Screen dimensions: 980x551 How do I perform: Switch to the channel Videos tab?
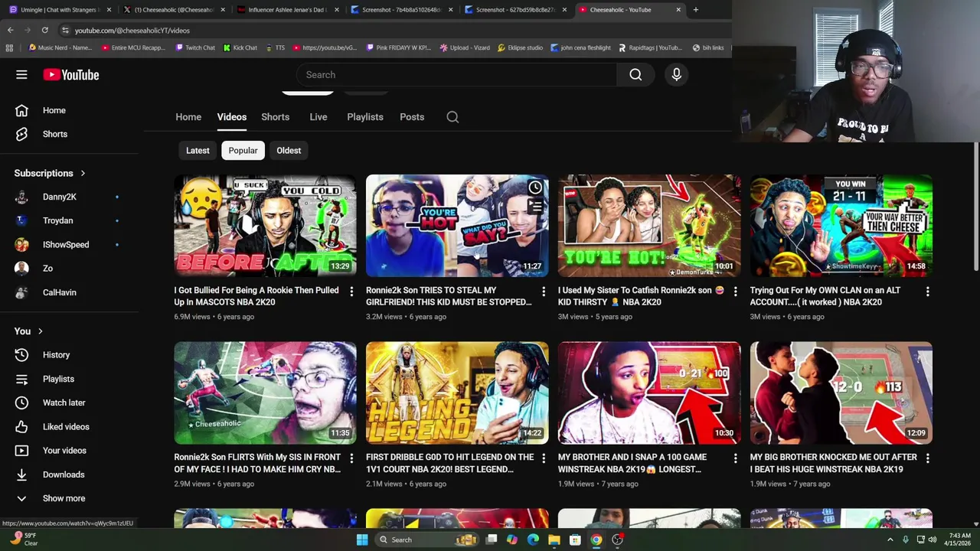click(x=231, y=117)
